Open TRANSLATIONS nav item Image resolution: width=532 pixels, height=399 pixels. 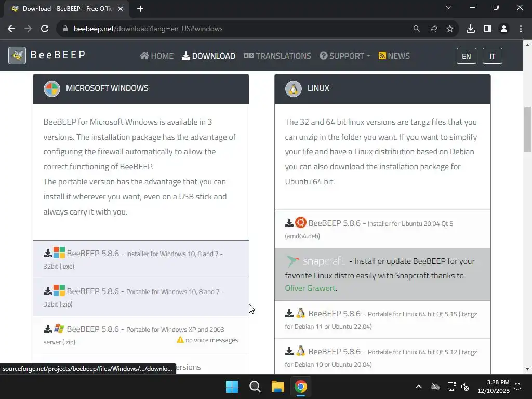(x=277, y=56)
